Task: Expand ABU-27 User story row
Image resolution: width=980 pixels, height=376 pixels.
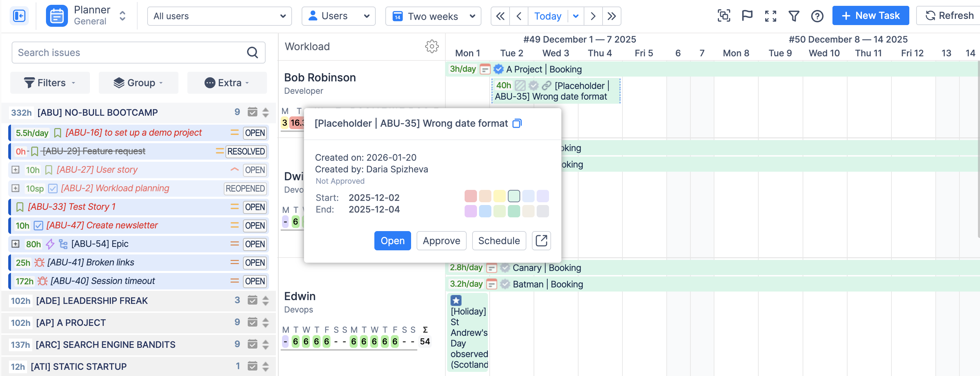Action: [x=15, y=170]
